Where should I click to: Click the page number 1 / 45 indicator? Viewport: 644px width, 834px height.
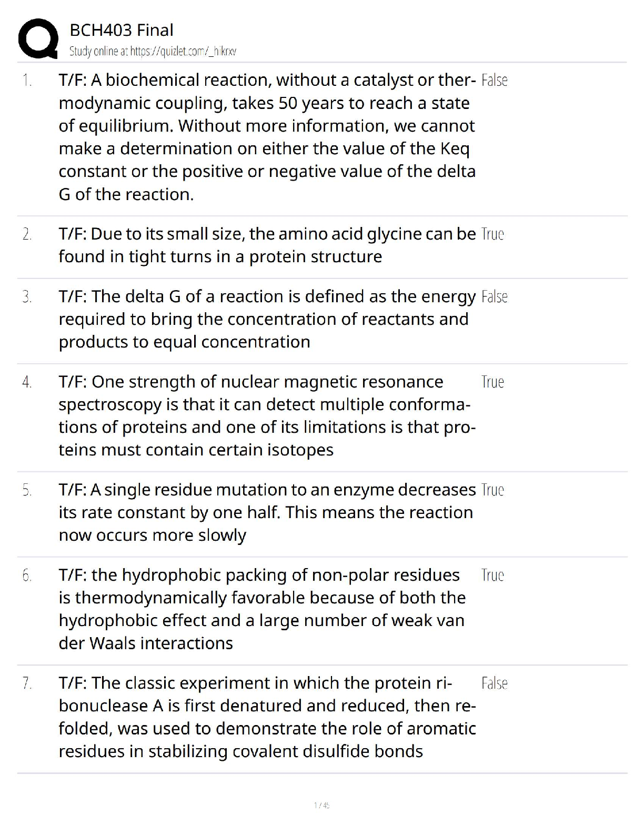321,805
